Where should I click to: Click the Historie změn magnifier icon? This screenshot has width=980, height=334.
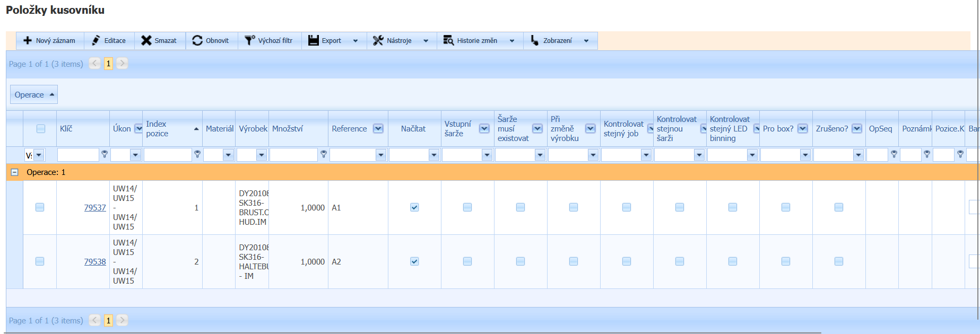pos(448,41)
